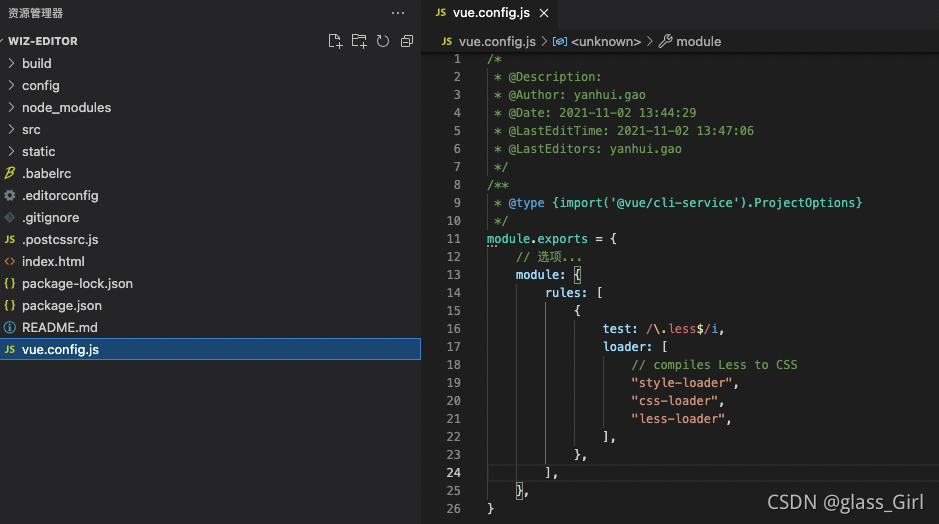Viewport: 939px width, 524px height.
Task: Click the "css-loader" string
Action: click(674, 401)
